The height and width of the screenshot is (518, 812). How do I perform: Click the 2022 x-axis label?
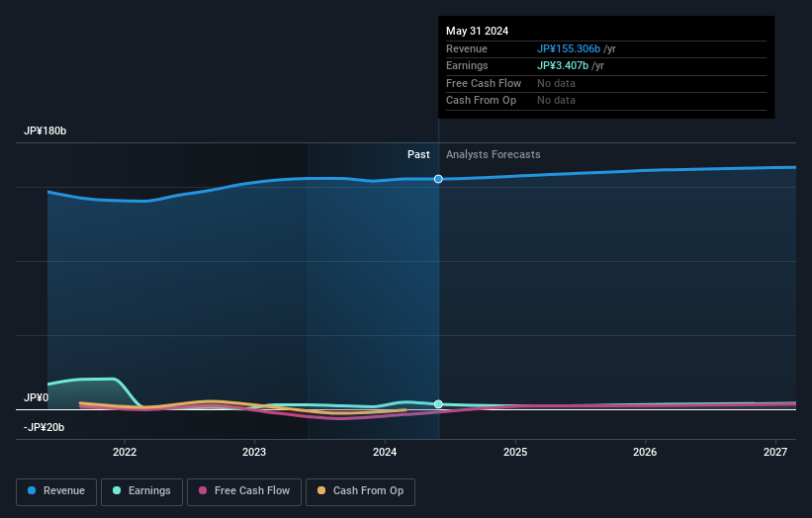tap(125, 452)
